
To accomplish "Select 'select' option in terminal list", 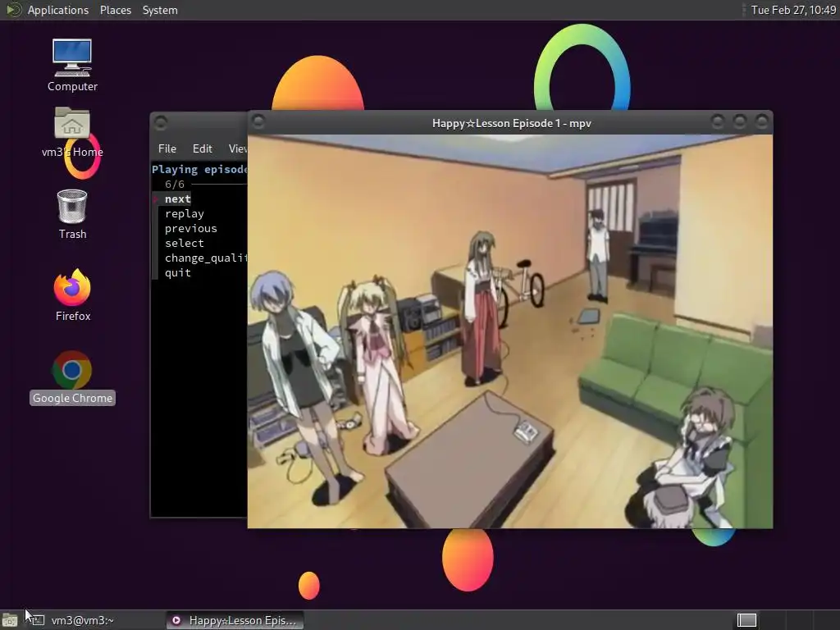I will coord(185,243).
